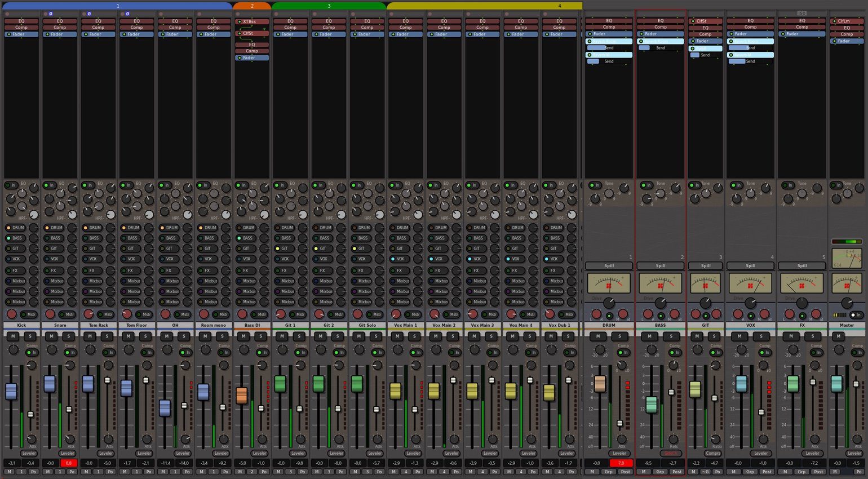Toggle the Kick BASS bus send
The height and width of the screenshot is (479, 868).
(x=15, y=238)
